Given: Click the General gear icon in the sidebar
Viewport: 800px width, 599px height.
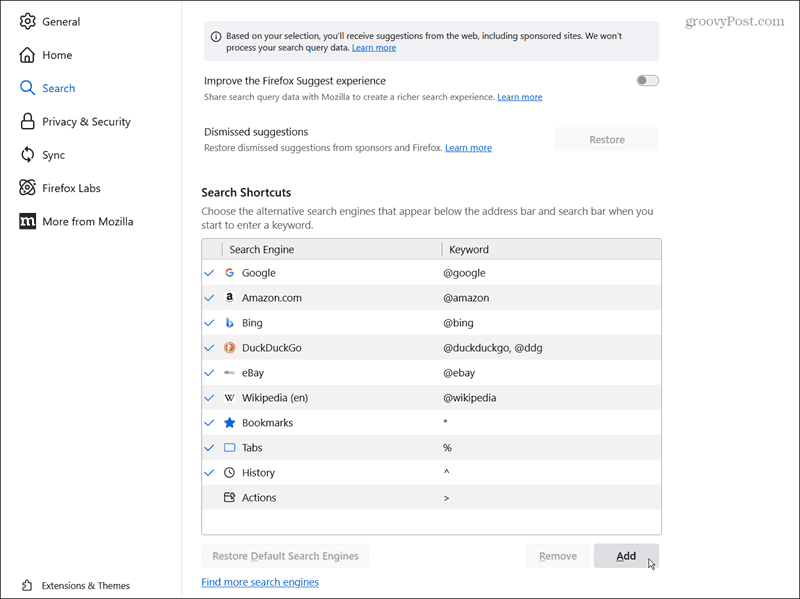Looking at the screenshot, I should point(28,21).
